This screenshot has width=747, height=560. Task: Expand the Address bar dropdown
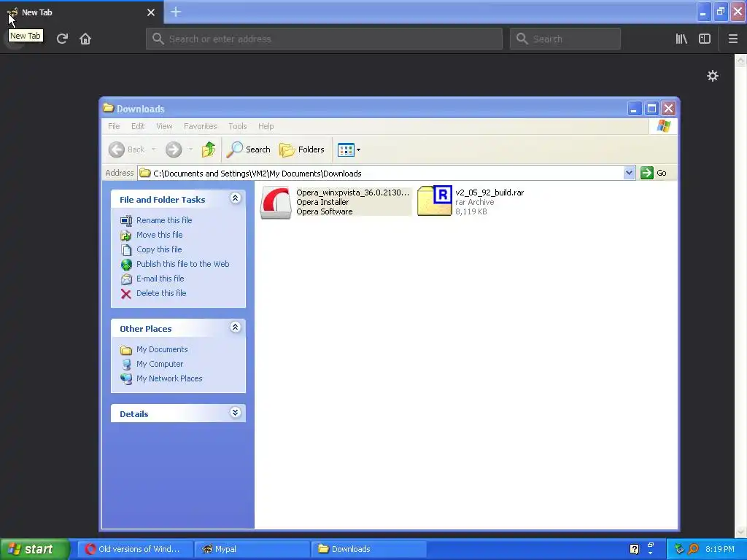629,173
